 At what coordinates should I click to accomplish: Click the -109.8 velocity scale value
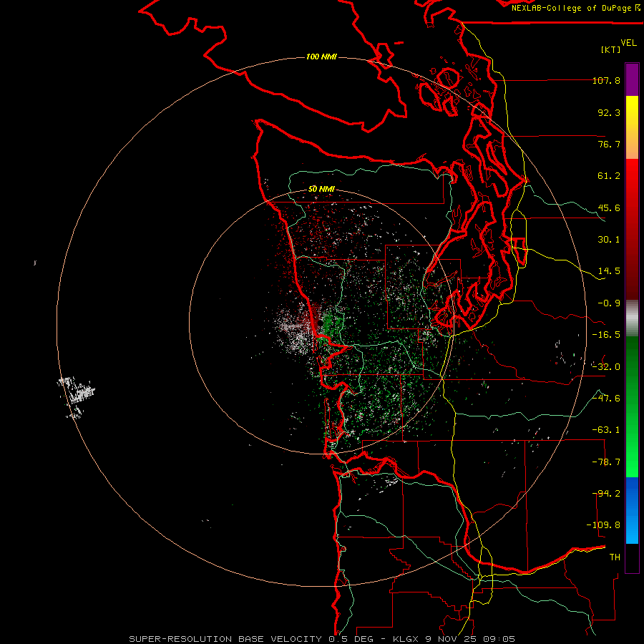coord(603,525)
